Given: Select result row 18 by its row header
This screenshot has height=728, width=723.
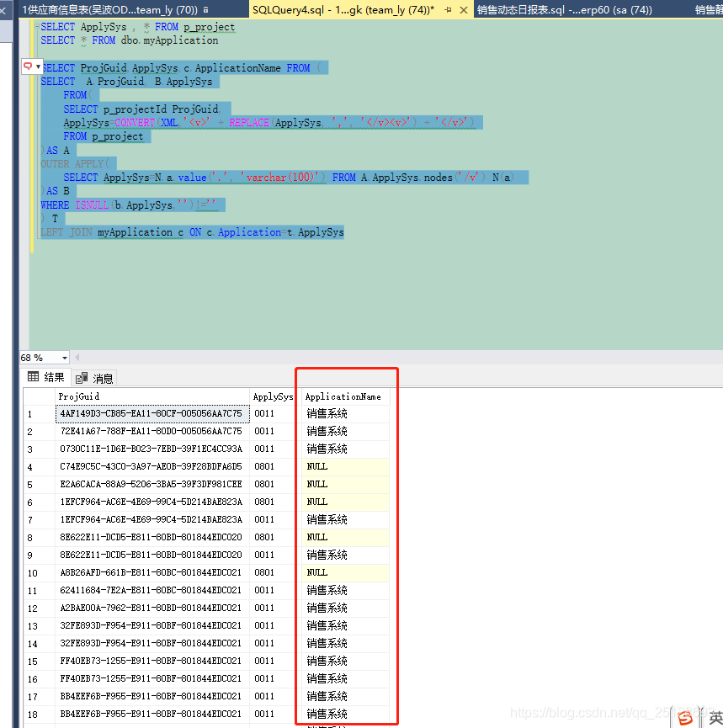Looking at the screenshot, I should [39, 714].
